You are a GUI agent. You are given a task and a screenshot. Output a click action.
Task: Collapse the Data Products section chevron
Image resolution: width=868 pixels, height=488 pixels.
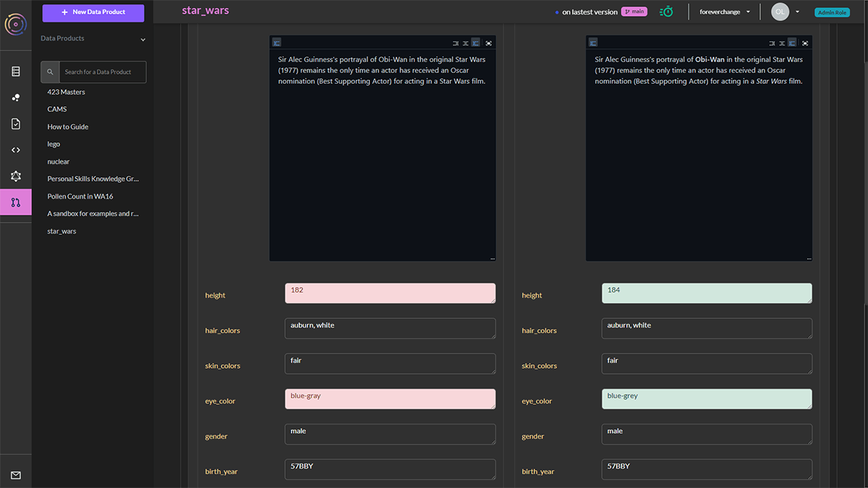(x=142, y=39)
